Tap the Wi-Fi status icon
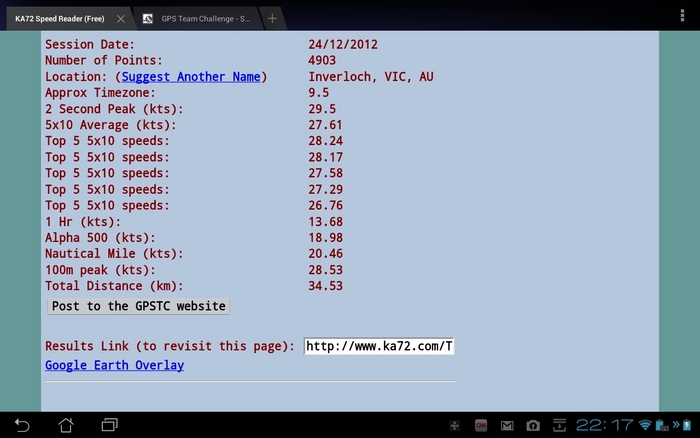The image size is (700, 438). coord(645,425)
